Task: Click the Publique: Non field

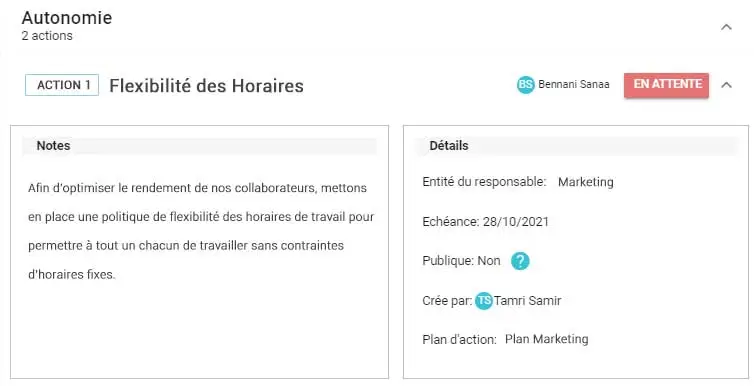Action: (461, 261)
